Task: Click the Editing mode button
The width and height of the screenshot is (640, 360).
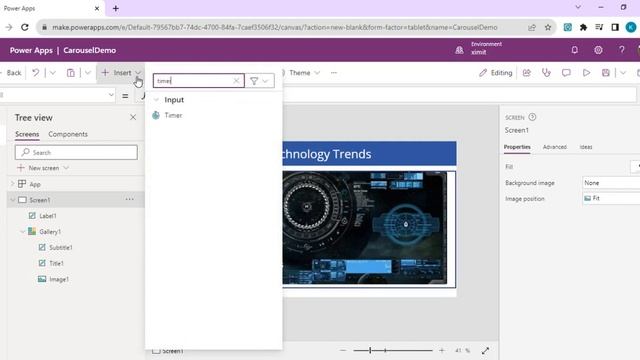Action: (496, 73)
